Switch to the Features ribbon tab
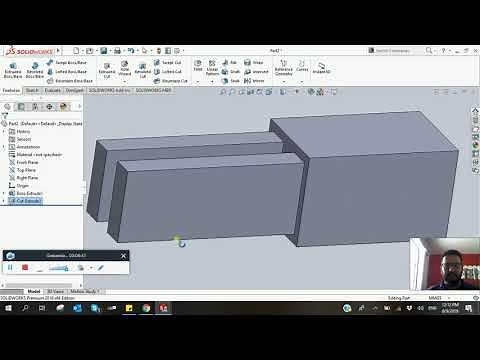Screen dimensions: 480x360 pyautogui.click(x=11, y=90)
